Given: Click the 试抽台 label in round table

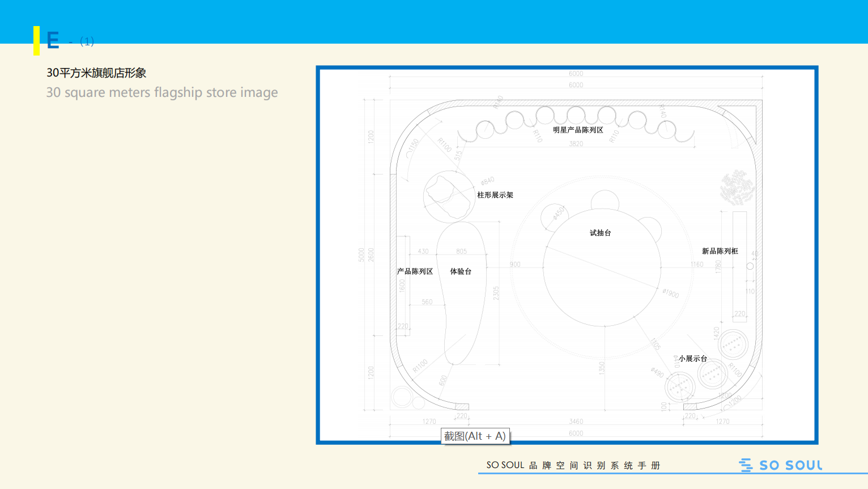Looking at the screenshot, I should [601, 233].
